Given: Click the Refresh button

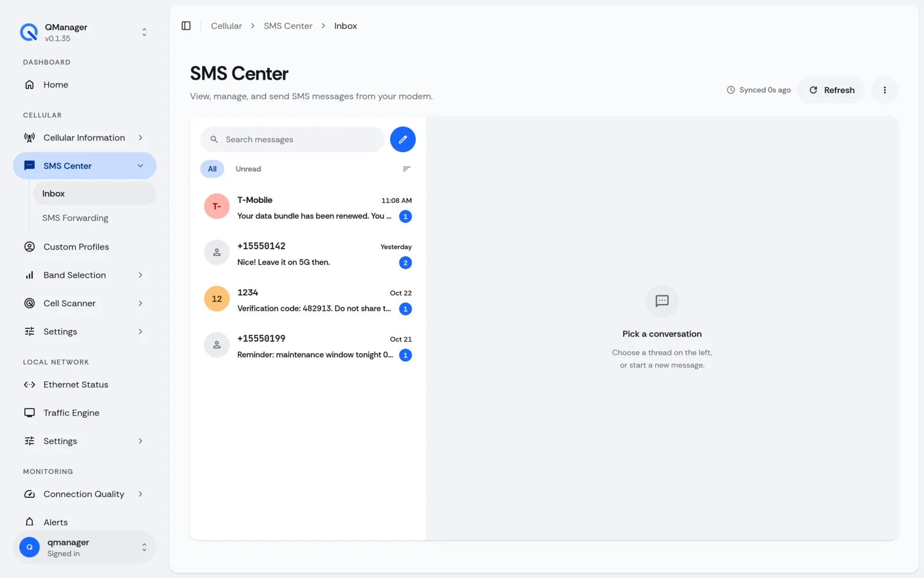Looking at the screenshot, I should coord(832,90).
